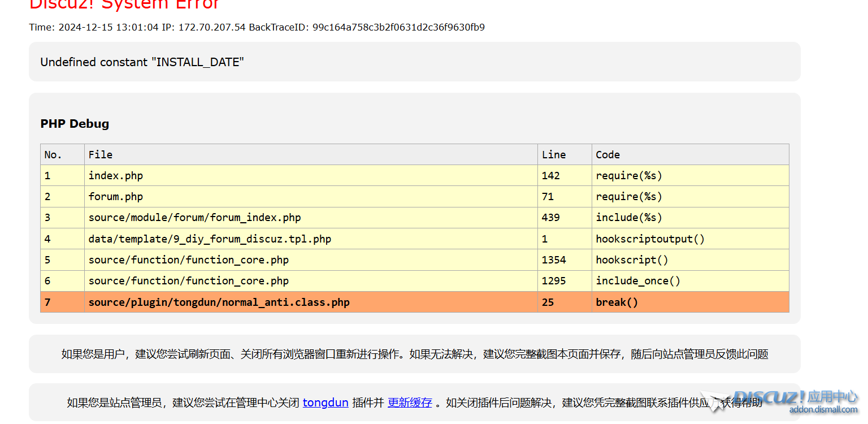Click the File column header

tap(101, 154)
